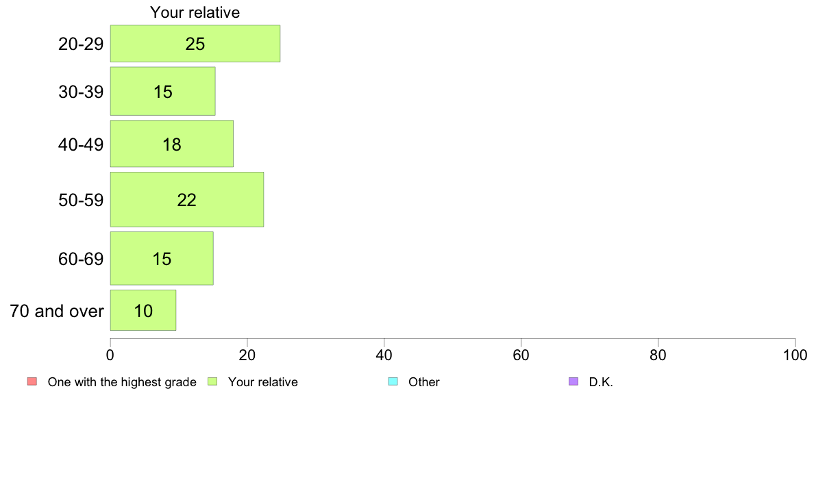Select the 50-59 bar showing 22

click(x=187, y=199)
